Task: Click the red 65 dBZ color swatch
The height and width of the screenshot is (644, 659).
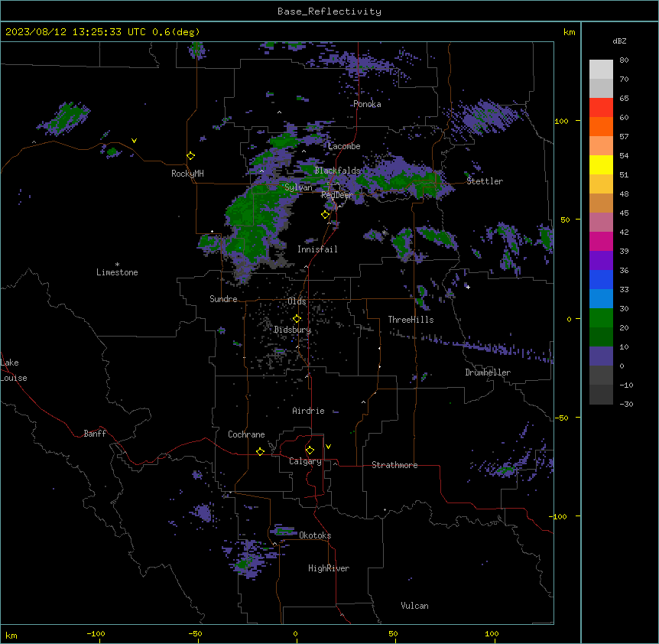Action: pyautogui.click(x=601, y=107)
